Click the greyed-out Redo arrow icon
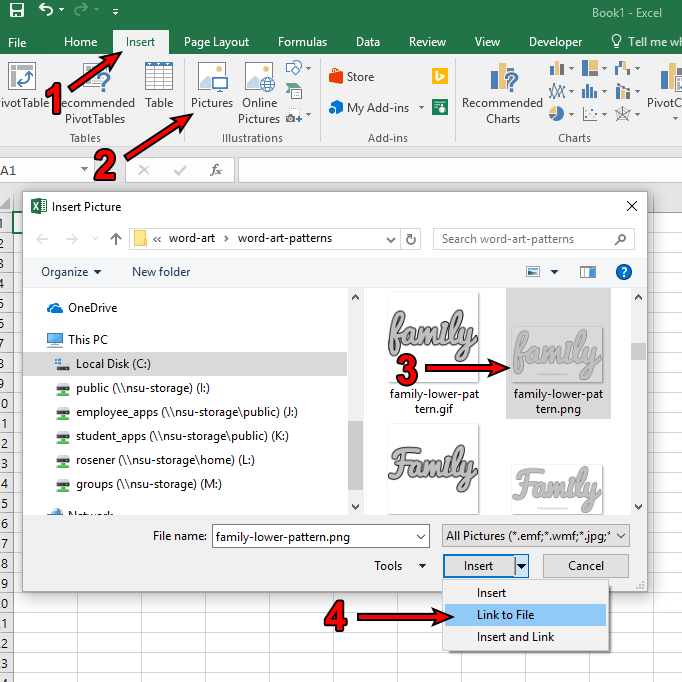 point(81,9)
